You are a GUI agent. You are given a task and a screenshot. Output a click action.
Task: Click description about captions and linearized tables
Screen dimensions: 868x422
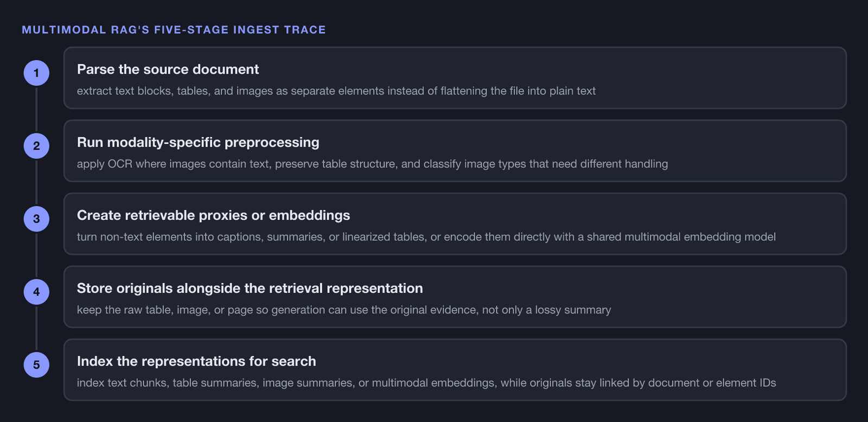point(426,237)
